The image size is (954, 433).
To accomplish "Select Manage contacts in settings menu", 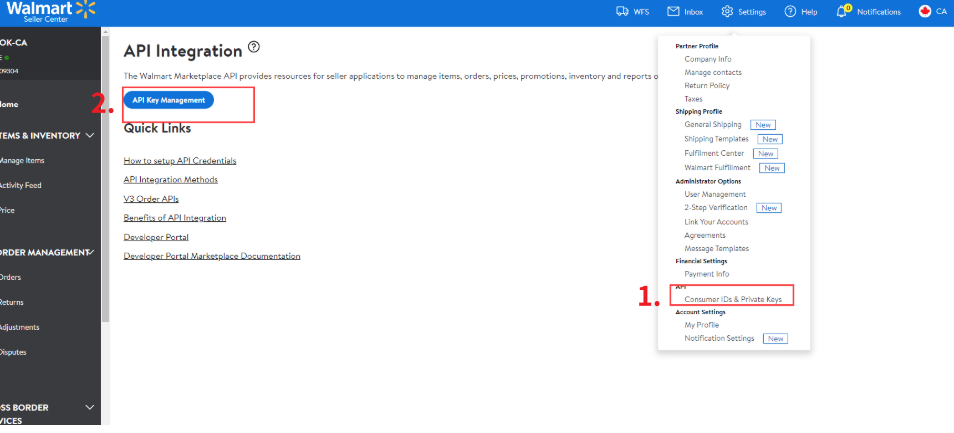I will click(712, 72).
